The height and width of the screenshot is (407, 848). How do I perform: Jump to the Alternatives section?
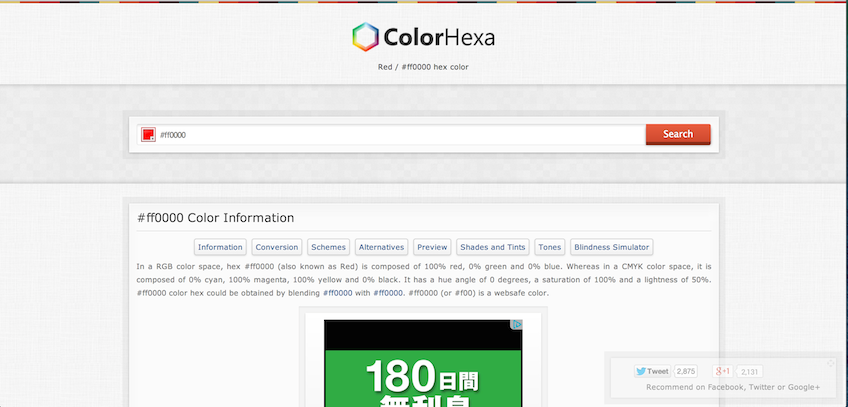tap(381, 247)
